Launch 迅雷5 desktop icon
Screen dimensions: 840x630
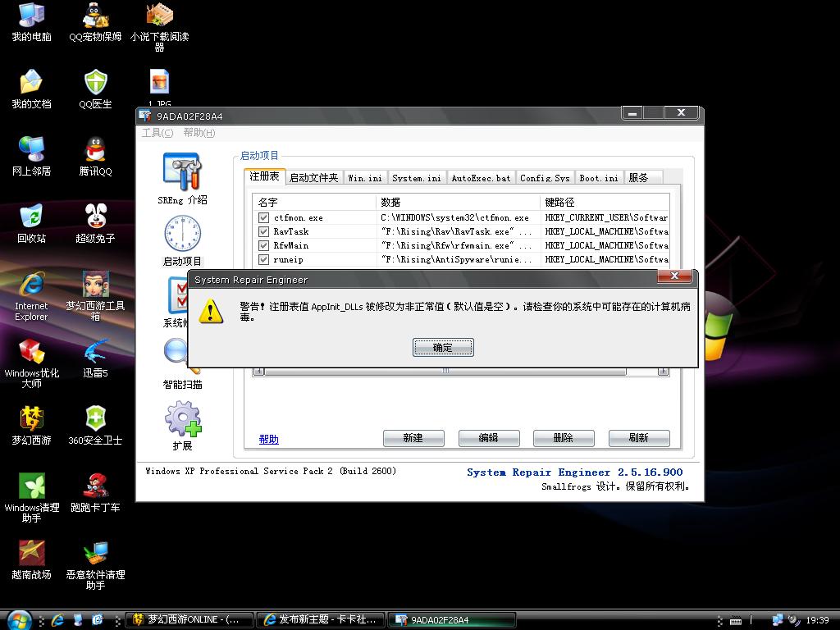95,358
